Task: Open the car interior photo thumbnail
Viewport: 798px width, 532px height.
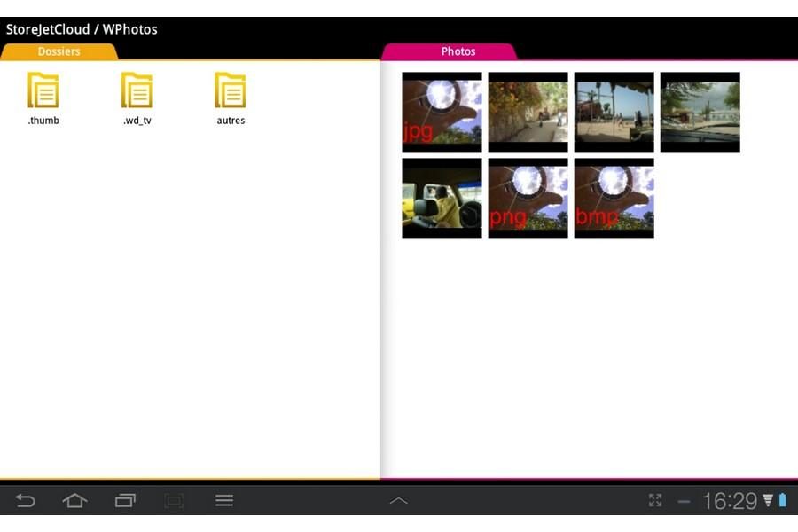Action: coord(442,198)
